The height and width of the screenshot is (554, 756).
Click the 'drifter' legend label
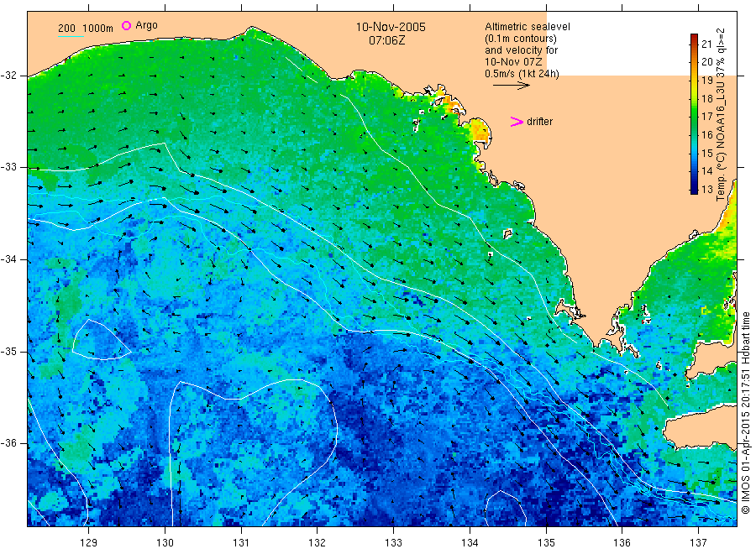coord(539,122)
